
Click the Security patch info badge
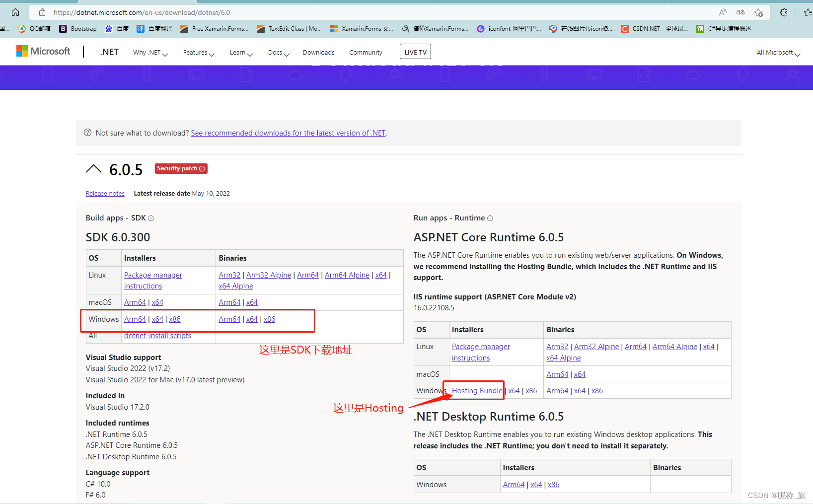point(181,168)
